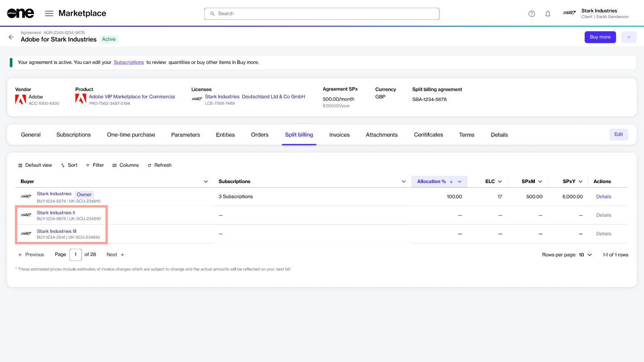Go back using the left arrow

pos(11,37)
